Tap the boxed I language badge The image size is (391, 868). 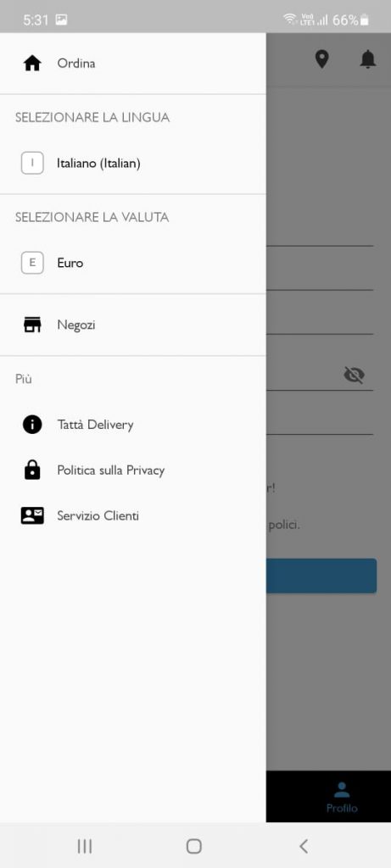(x=32, y=164)
